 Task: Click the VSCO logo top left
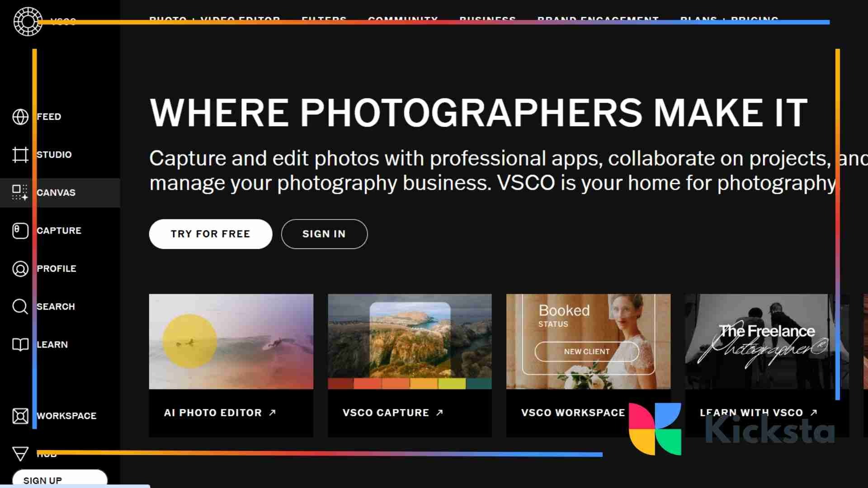tap(28, 21)
